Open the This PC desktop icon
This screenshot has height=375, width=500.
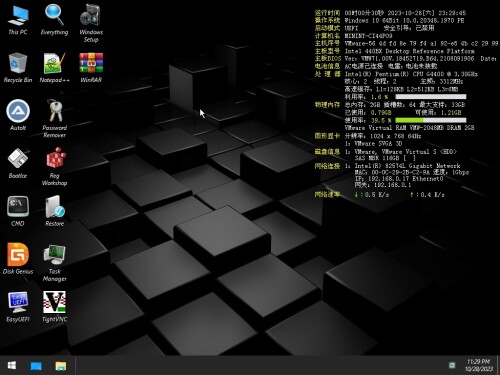click(18, 20)
